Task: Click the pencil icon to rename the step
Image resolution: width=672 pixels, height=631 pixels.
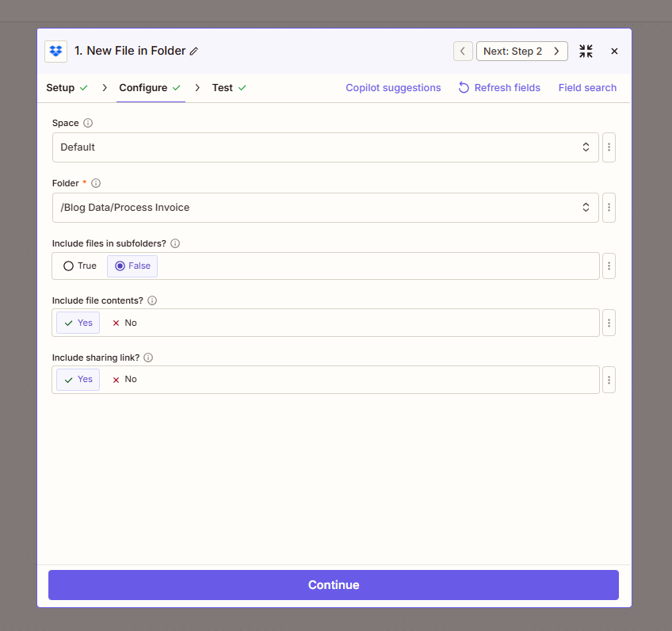Action: tap(195, 51)
